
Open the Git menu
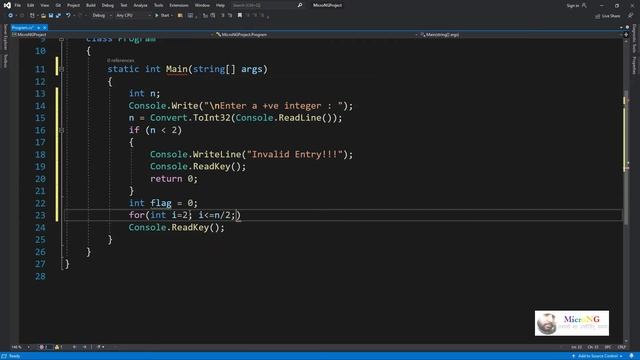click(x=58, y=5)
